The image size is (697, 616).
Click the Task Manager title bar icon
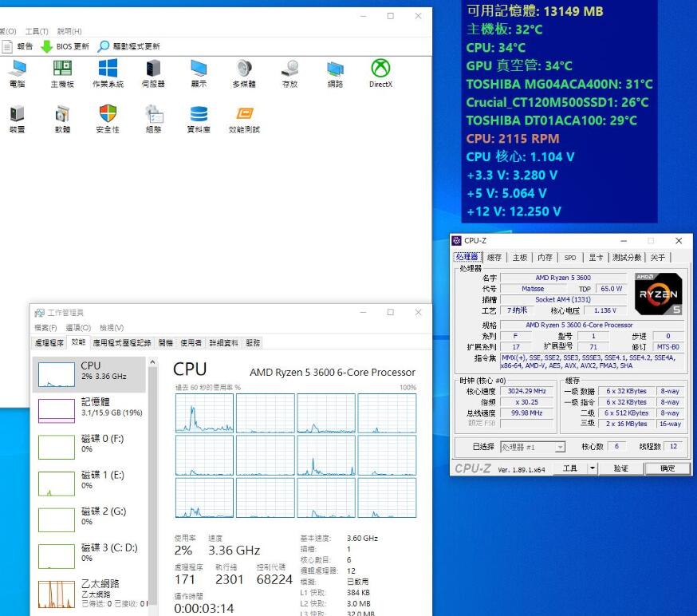(40, 313)
